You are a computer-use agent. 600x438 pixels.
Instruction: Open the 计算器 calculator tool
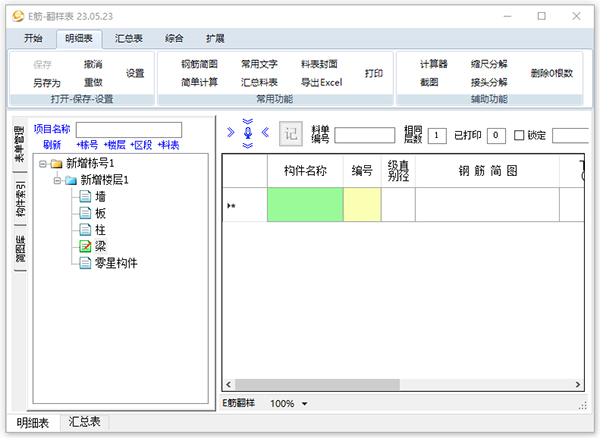(x=434, y=64)
